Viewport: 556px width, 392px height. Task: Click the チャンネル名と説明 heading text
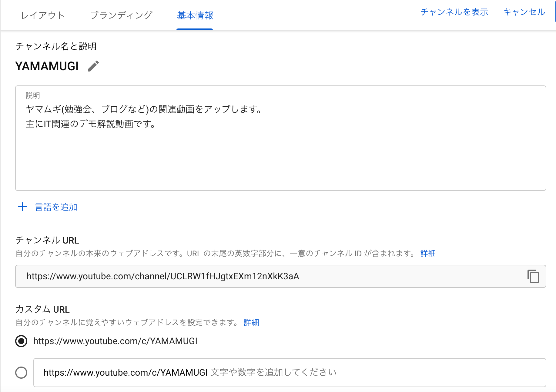(56, 46)
